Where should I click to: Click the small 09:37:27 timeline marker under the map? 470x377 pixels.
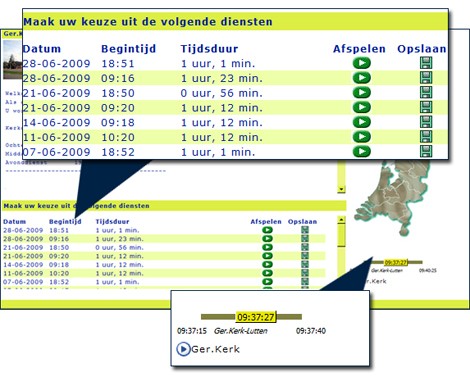(x=396, y=263)
